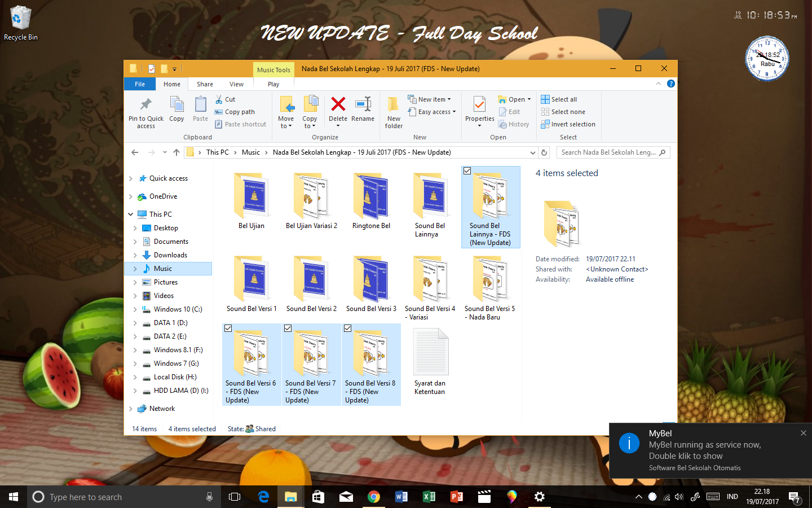Show hidden system tray icons

(638, 497)
